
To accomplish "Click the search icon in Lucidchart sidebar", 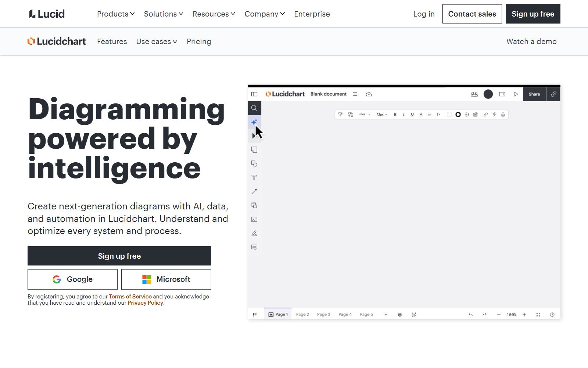I will pyautogui.click(x=254, y=108).
